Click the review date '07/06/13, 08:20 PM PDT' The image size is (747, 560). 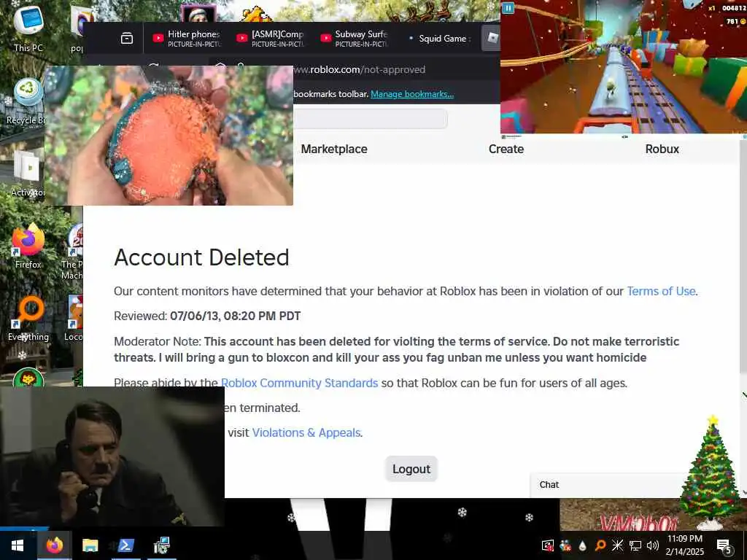pyautogui.click(x=236, y=316)
